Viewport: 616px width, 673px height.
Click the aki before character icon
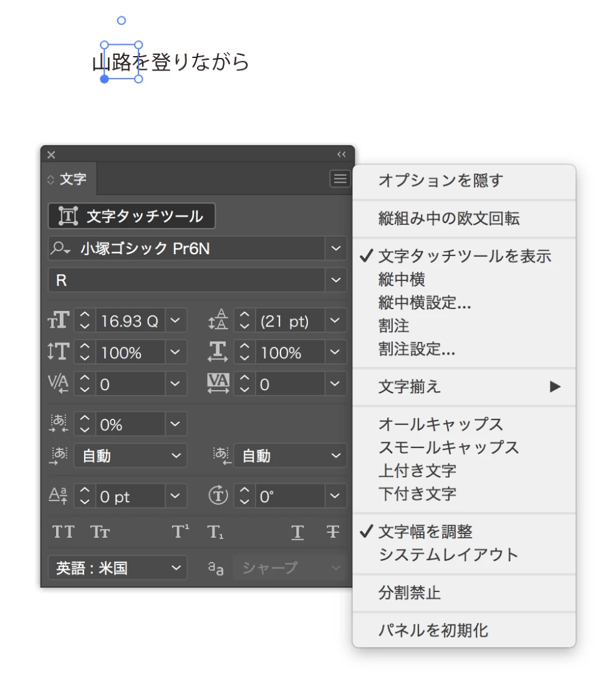(x=59, y=456)
